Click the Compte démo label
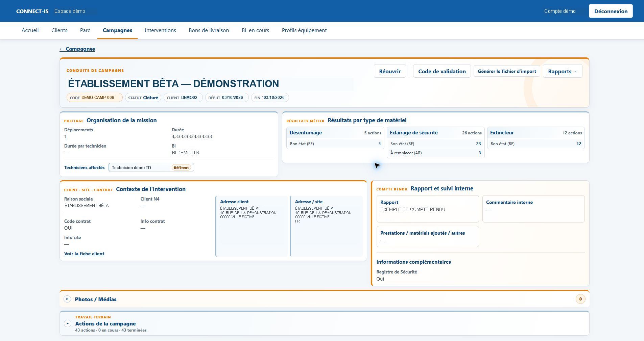Screen dimensions: 644x341 (x=560, y=11)
